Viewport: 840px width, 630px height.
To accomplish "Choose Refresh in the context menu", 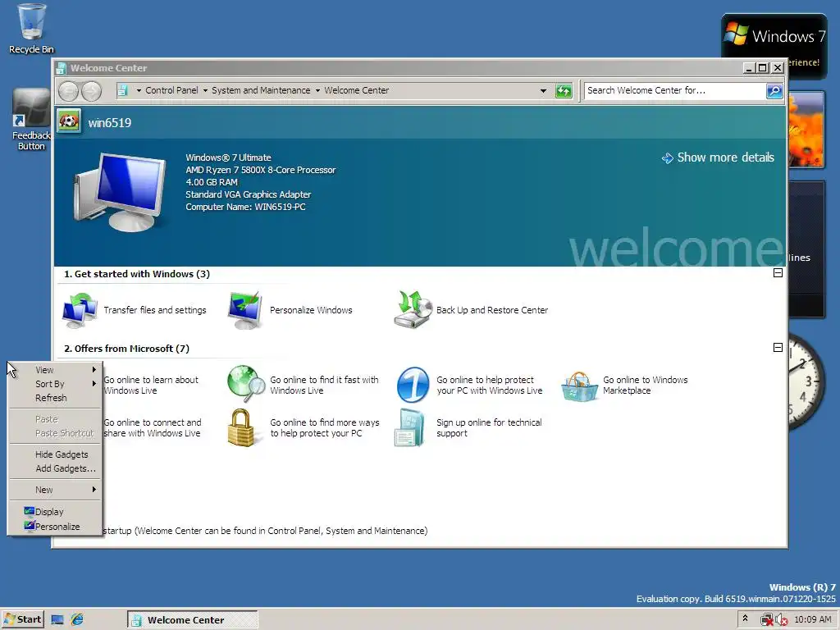I will tap(55, 398).
